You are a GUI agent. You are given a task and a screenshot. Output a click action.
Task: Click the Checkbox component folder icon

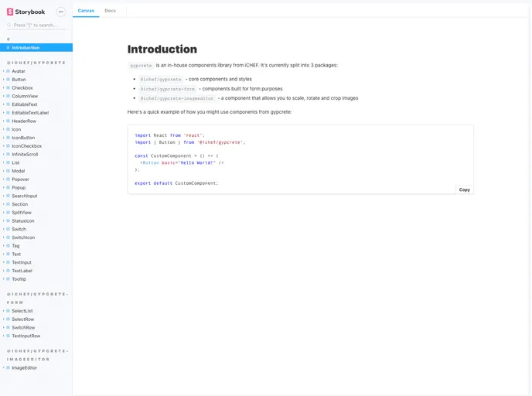(x=9, y=88)
